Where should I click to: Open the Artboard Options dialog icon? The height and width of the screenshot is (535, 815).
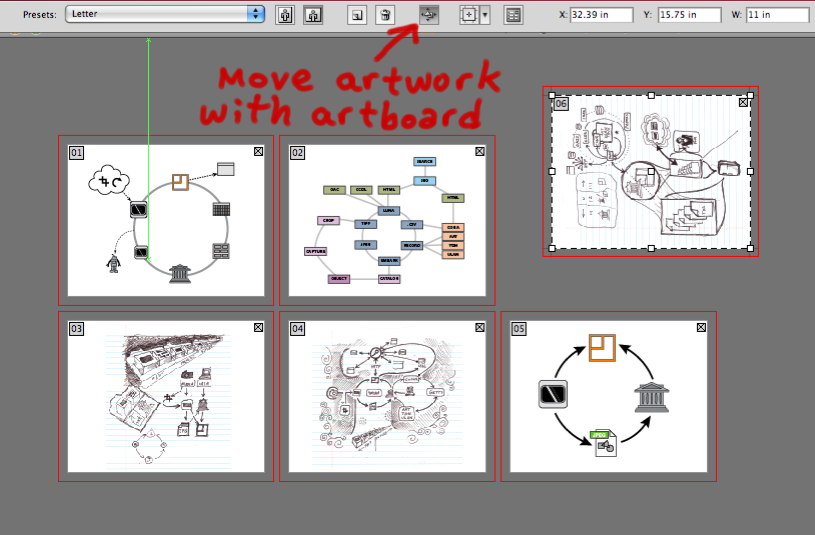[513, 15]
